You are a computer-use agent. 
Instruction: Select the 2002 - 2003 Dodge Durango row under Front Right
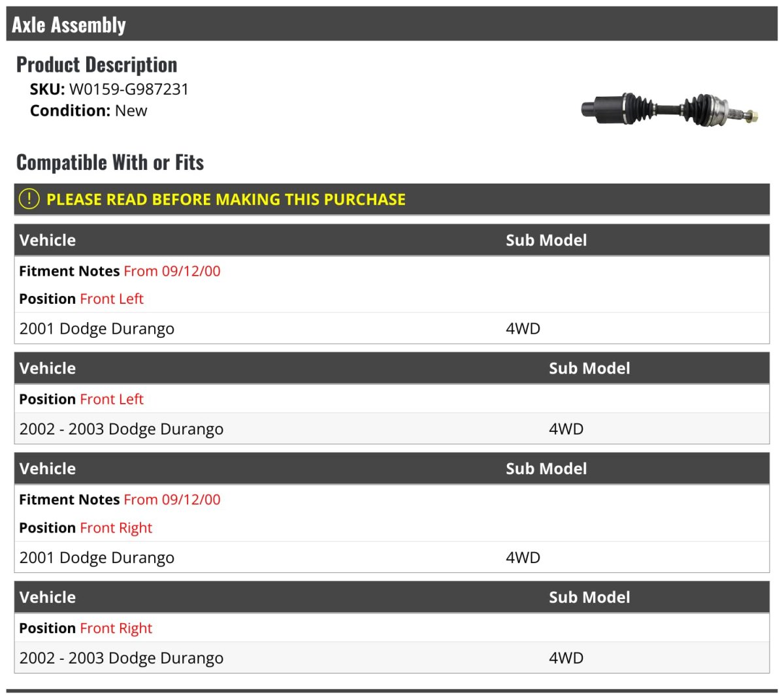[122, 658]
